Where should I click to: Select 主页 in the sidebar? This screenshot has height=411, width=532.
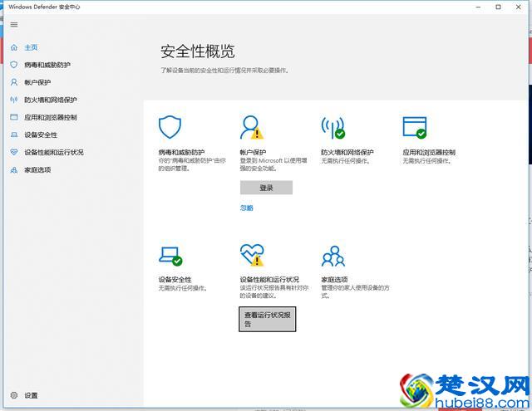point(31,47)
